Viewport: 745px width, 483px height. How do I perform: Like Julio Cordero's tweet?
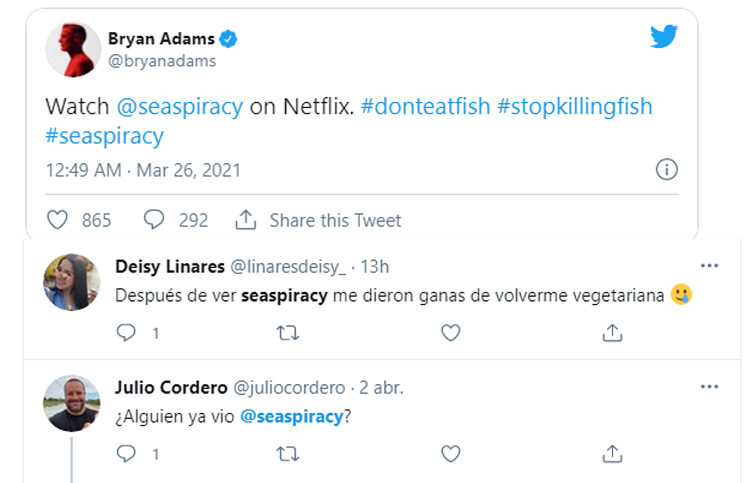pos(451,454)
